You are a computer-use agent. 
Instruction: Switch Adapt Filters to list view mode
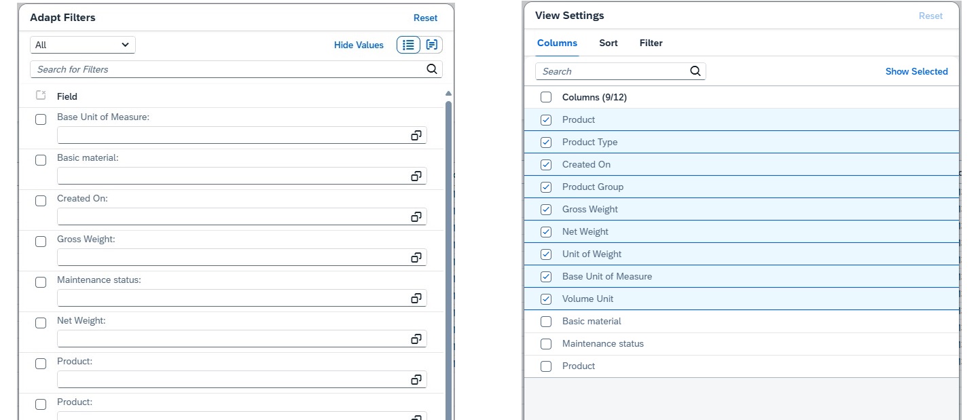(408, 45)
